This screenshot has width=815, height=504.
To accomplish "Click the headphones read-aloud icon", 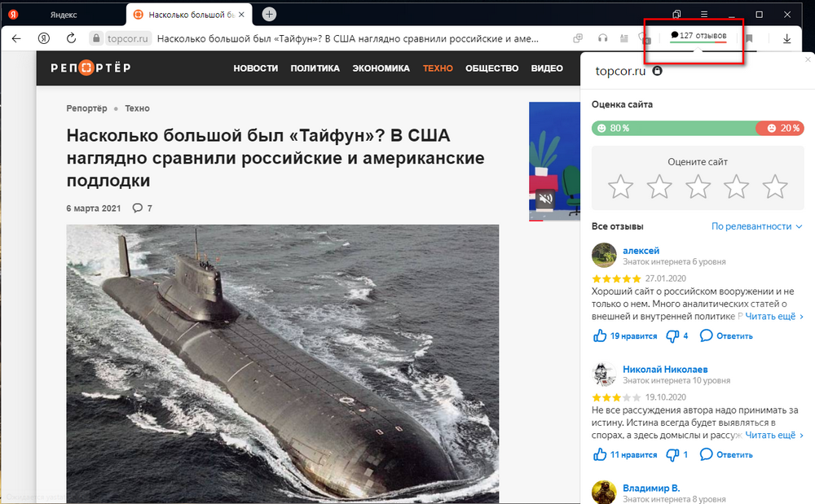I will coord(603,38).
